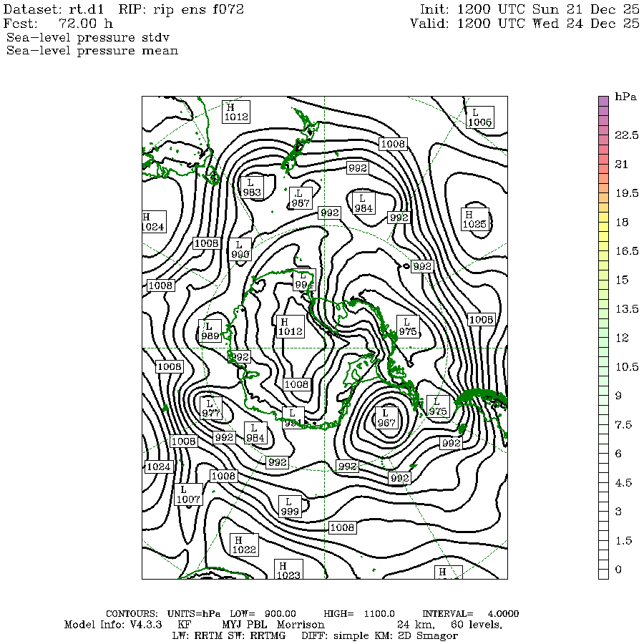Click the "UNITS=hPa" footer text
The width and height of the screenshot is (644, 644).
[194, 614]
